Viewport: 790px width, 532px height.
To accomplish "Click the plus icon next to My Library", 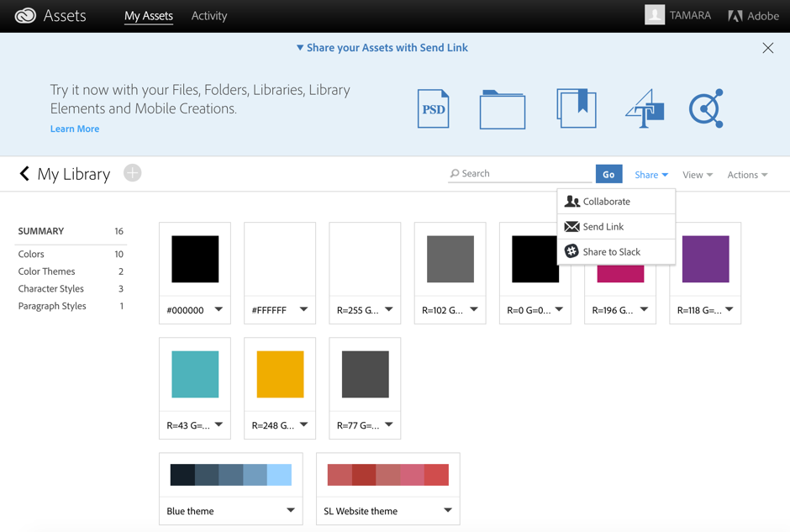I will coord(132,172).
